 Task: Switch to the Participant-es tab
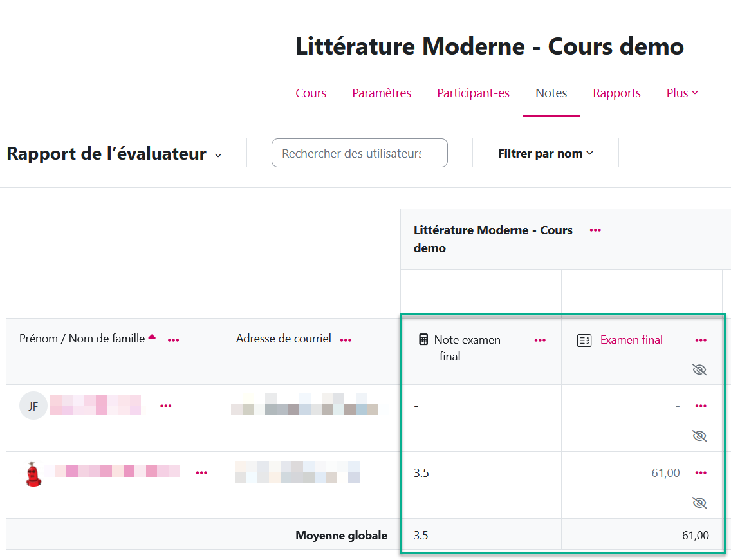(x=473, y=93)
